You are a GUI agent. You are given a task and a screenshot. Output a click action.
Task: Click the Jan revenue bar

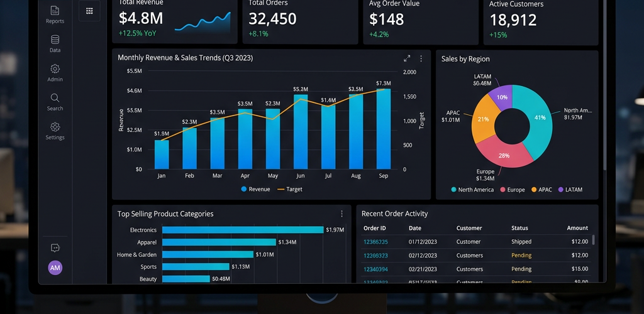pyautogui.click(x=162, y=154)
